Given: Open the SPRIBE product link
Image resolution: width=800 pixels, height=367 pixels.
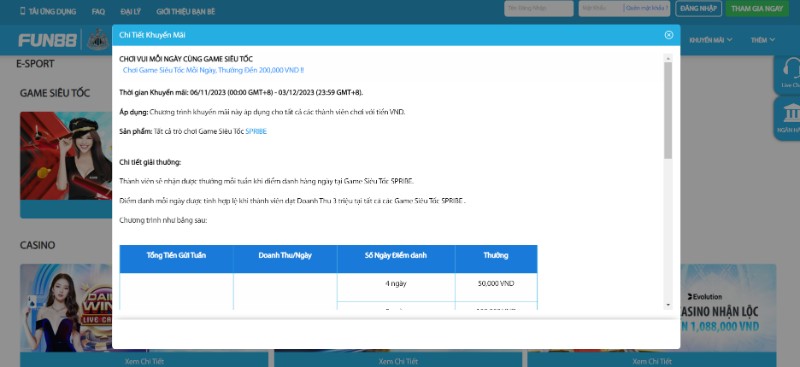Looking at the screenshot, I should [x=256, y=131].
